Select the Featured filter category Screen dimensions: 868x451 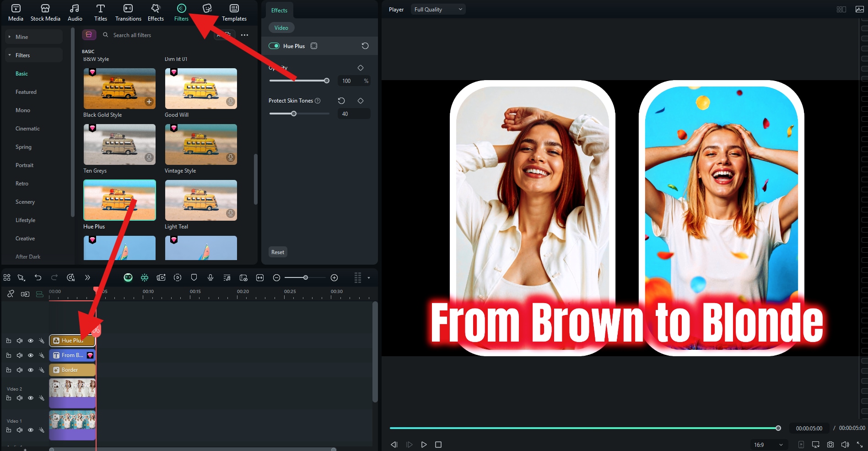(x=26, y=92)
